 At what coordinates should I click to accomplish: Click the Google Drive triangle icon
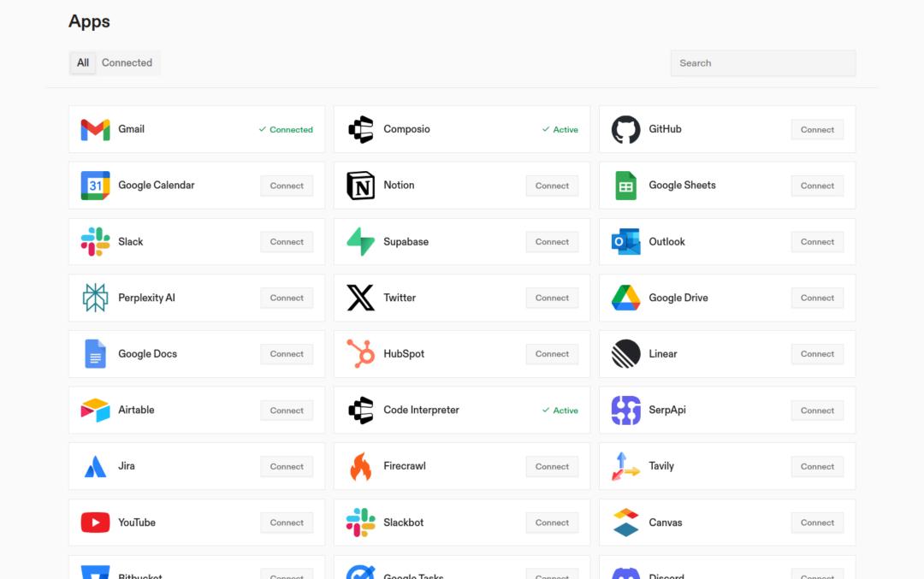pyautogui.click(x=625, y=298)
